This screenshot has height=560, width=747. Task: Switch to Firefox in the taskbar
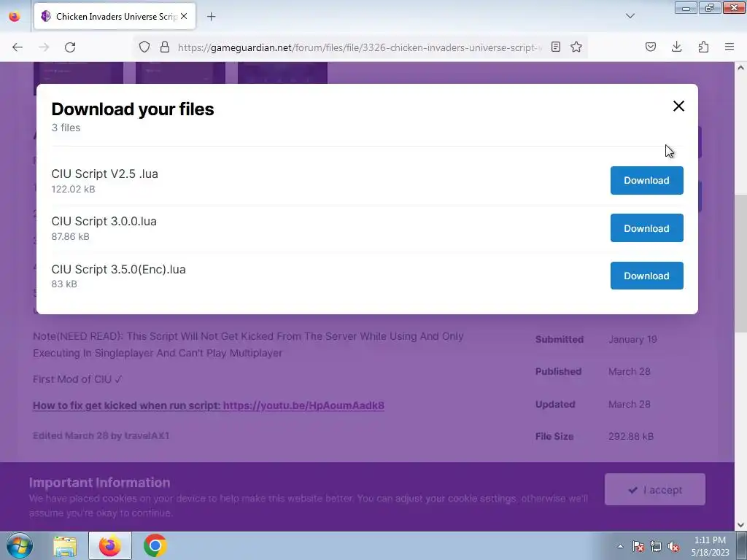(110, 545)
